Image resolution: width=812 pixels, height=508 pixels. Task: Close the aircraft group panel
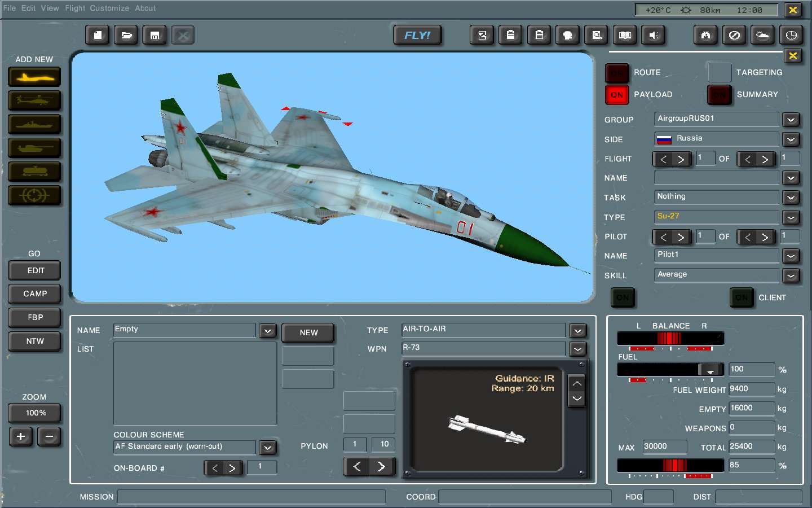(x=793, y=55)
